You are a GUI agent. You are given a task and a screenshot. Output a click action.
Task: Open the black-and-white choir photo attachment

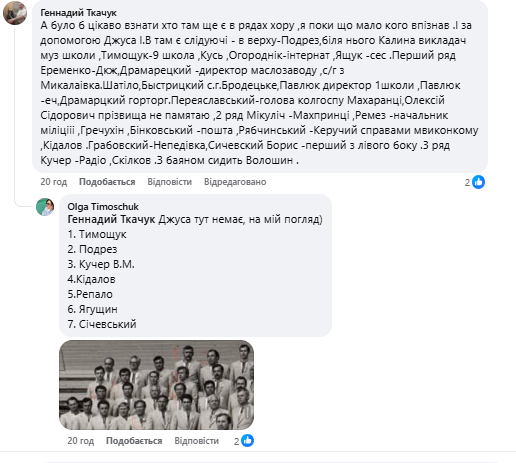[156, 385]
